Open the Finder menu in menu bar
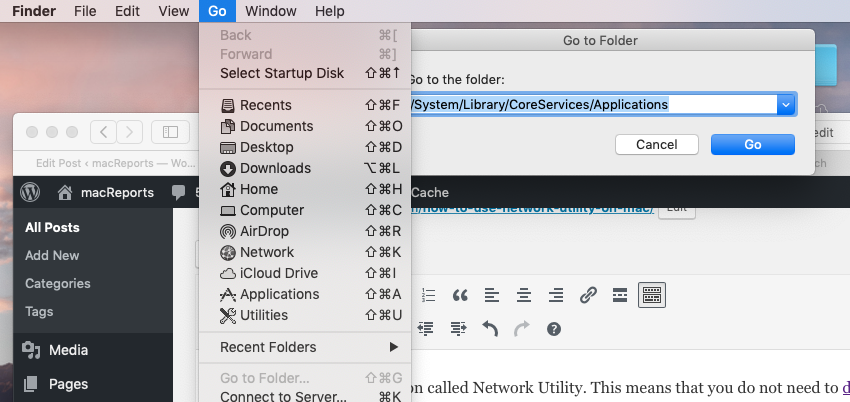This screenshot has width=850, height=402. (x=34, y=11)
